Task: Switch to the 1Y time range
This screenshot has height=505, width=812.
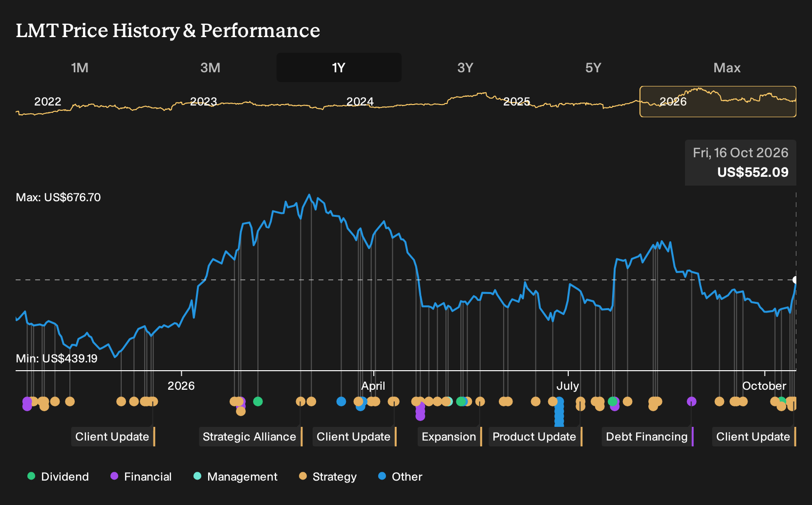Action: (339, 67)
